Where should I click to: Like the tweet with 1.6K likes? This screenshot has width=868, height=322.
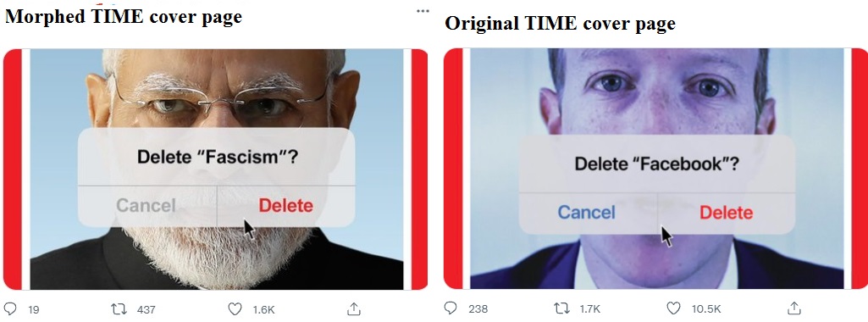235,308
